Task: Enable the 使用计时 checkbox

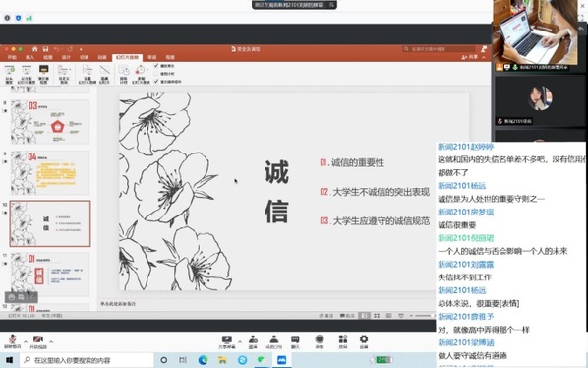Action: coord(156,74)
